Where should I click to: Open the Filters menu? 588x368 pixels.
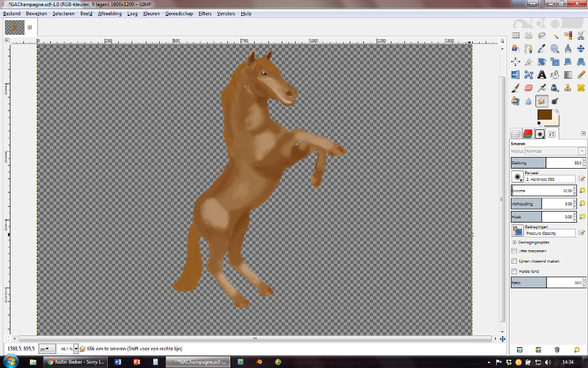pos(205,13)
